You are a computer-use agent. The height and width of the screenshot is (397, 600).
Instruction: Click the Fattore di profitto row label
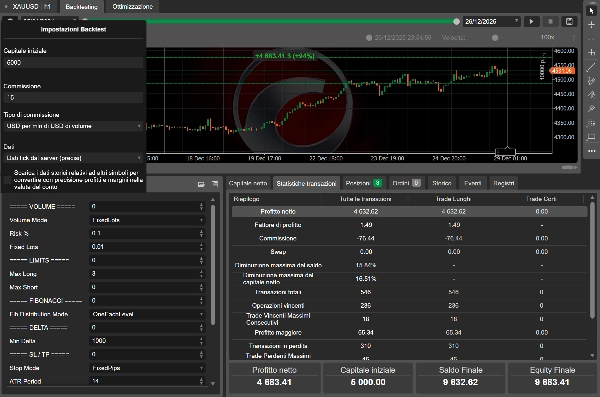click(278, 225)
